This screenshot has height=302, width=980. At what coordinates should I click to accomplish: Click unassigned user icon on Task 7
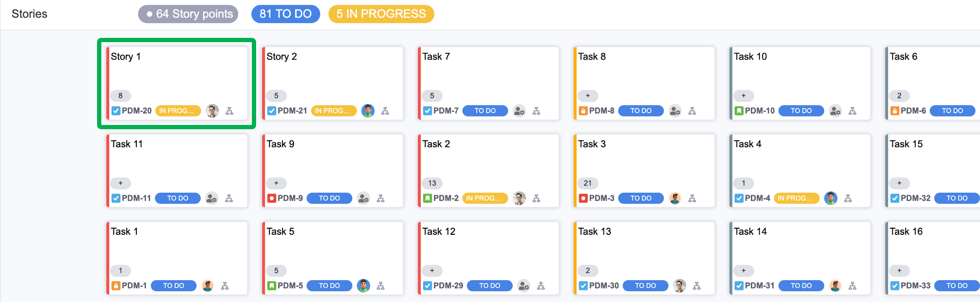[x=519, y=111]
